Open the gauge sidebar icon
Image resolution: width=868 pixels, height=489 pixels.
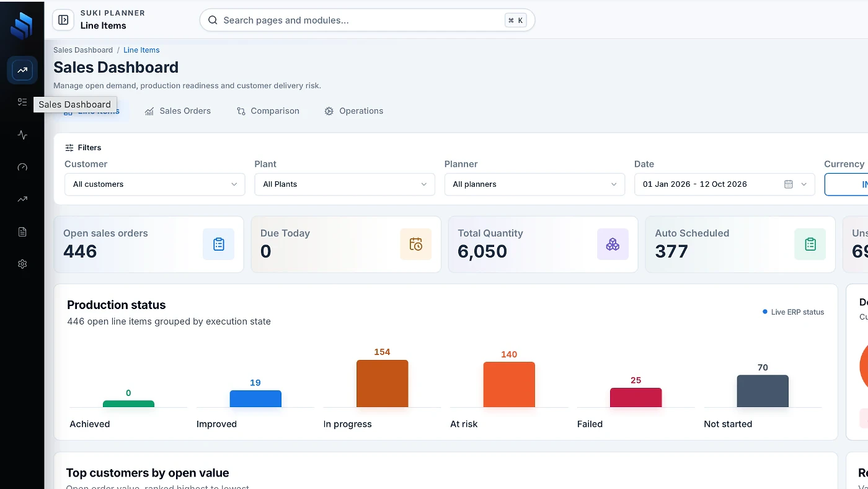tap(22, 167)
